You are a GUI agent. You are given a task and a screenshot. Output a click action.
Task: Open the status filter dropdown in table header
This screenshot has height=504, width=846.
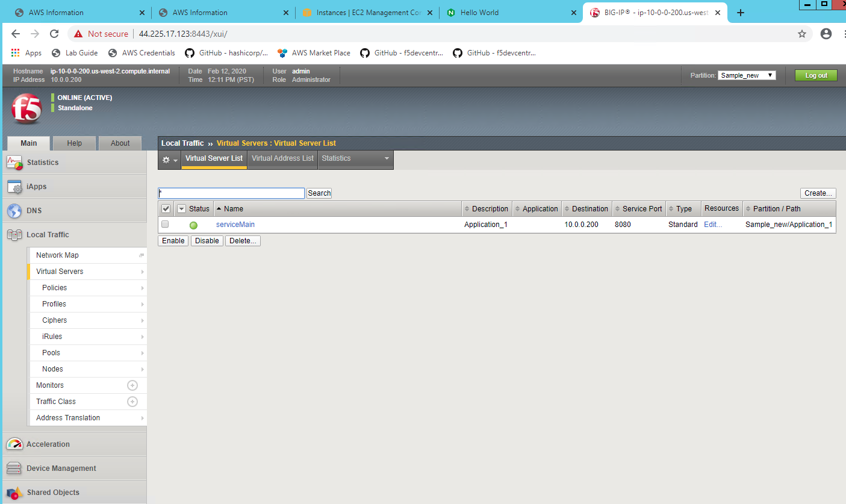pyautogui.click(x=182, y=209)
